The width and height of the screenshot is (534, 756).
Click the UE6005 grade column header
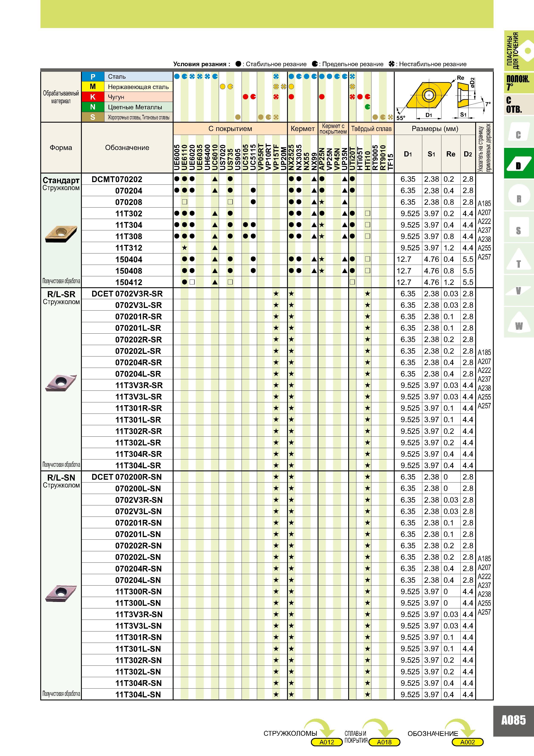pos(177,158)
